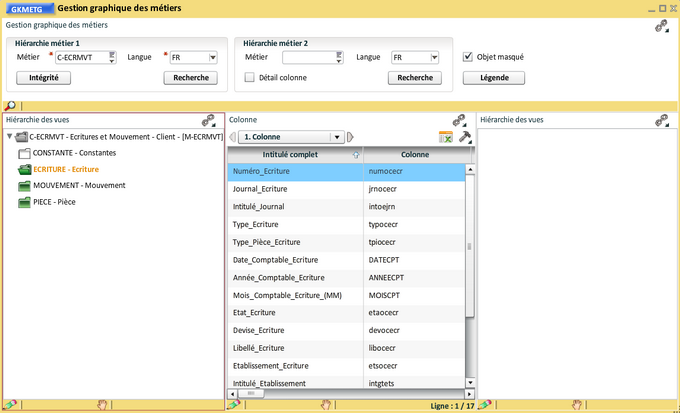Click the Excel export icon in Colonne toolbar
The width and height of the screenshot is (680, 413).
[x=446, y=137]
